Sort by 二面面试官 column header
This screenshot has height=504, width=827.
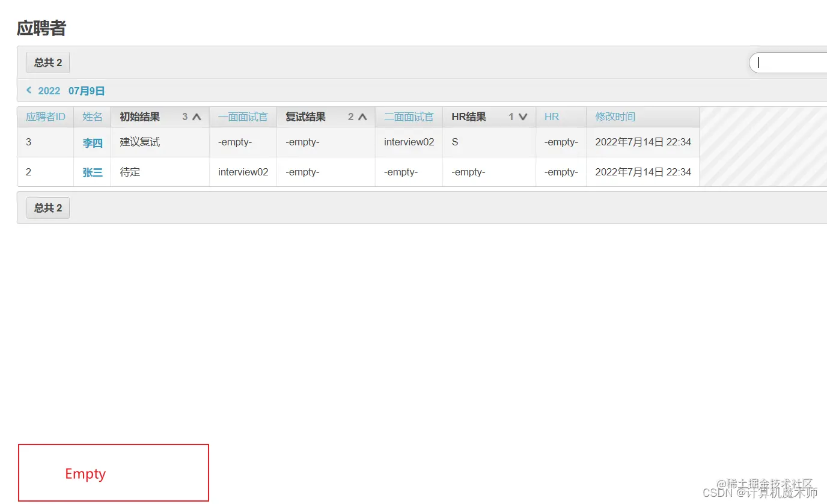[x=409, y=117]
